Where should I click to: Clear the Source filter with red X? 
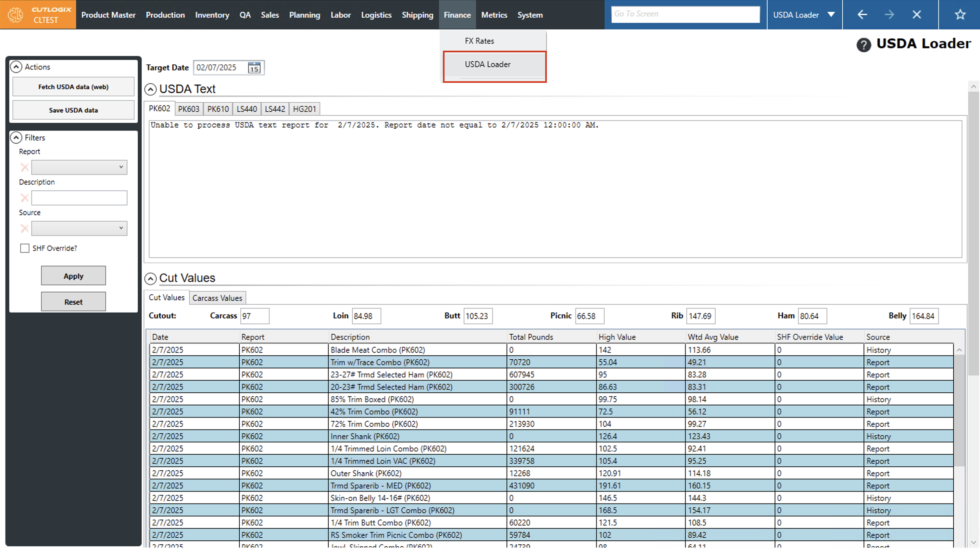(x=24, y=228)
